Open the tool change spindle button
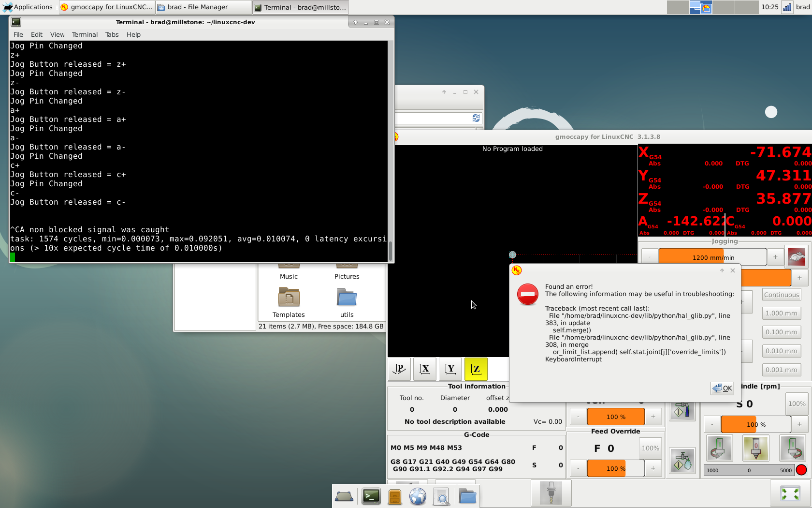This screenshot has width=812, height=508. click(551, 493)
